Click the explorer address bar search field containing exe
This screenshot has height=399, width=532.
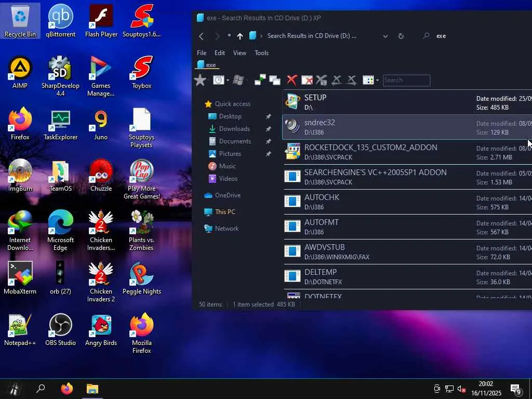tap(475, 36)
